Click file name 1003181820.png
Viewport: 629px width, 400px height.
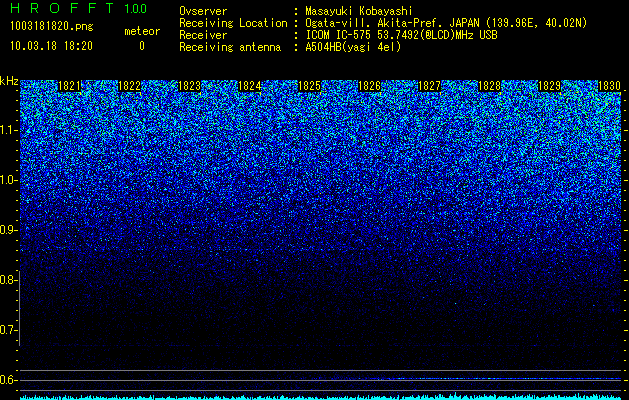point(52,27)
